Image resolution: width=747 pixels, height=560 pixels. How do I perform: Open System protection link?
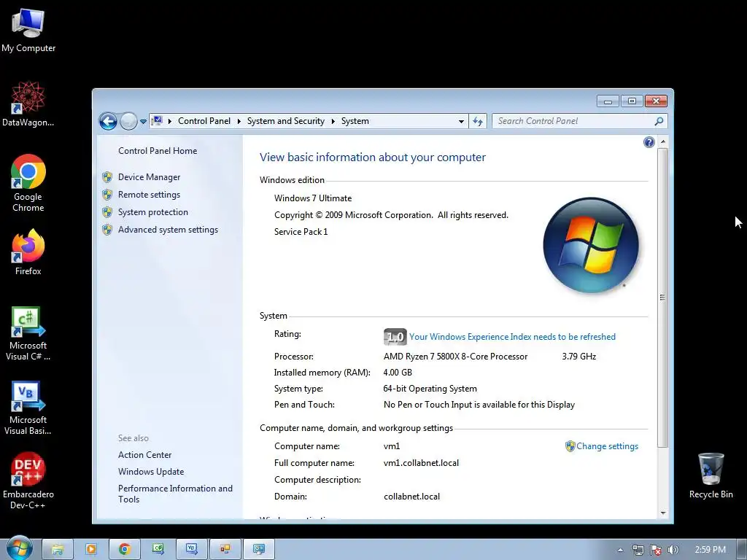(x=153, y=212)
